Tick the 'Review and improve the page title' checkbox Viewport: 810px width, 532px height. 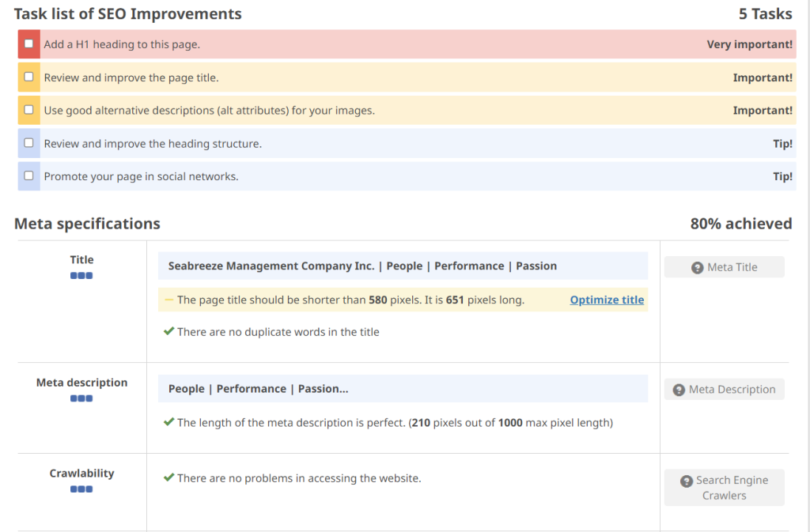(29, 77)
